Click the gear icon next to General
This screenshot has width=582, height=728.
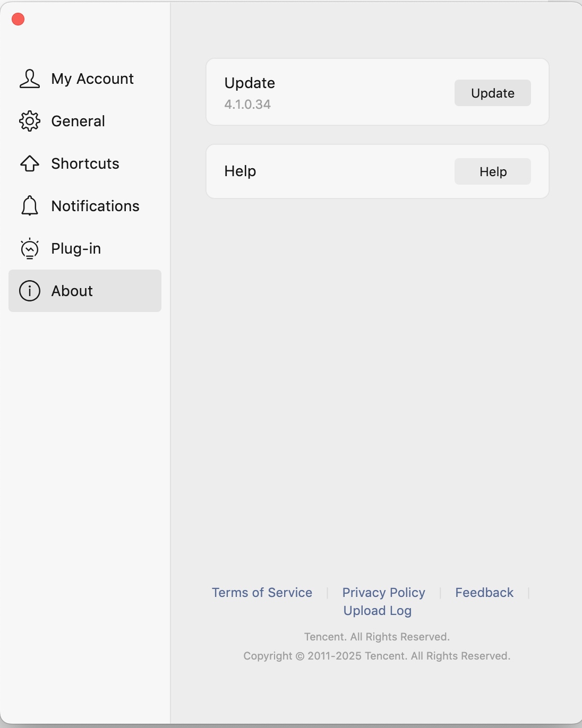30,121
